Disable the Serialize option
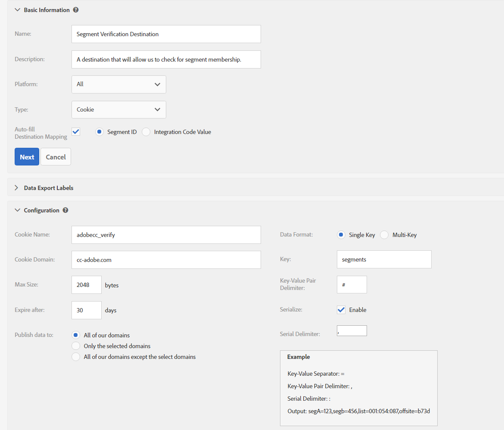Viewport: 504px width, 430px height. click(x=341, y=309)
